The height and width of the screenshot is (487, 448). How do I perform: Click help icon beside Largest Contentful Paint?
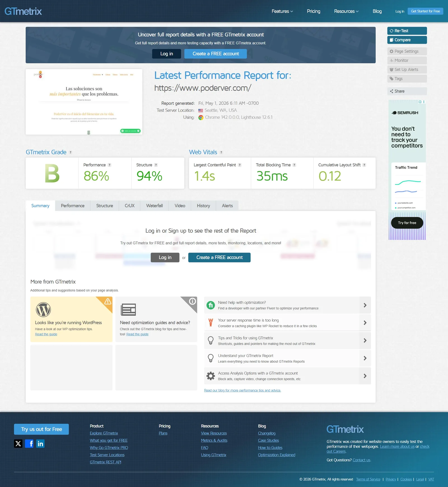(240, 165)
